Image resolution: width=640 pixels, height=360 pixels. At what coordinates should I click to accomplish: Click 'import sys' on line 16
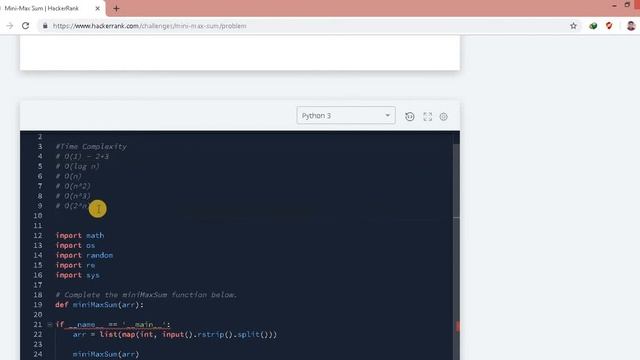coord(78,275)
